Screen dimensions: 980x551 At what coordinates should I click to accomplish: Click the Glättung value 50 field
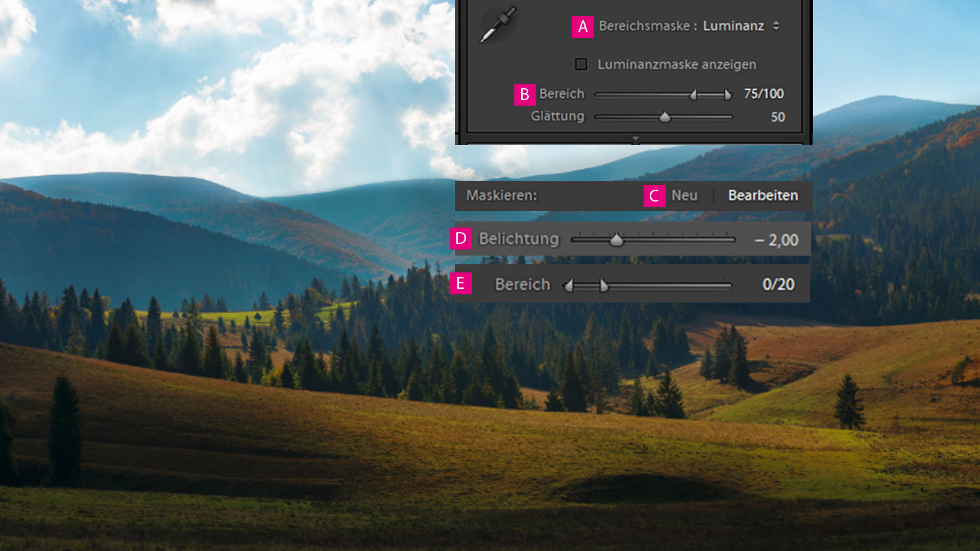pyautogui.click(x=777, y=117)
